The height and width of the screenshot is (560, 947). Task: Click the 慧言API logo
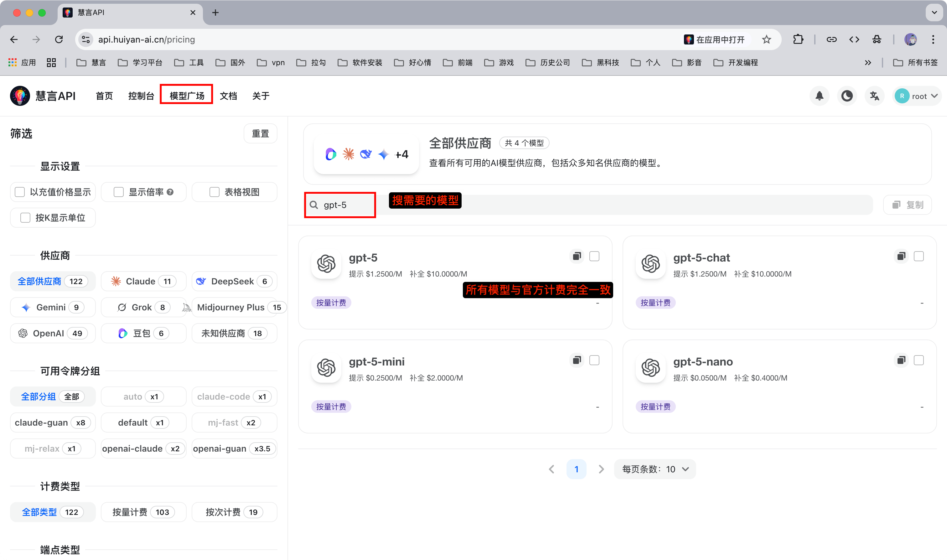pos(20,96)
